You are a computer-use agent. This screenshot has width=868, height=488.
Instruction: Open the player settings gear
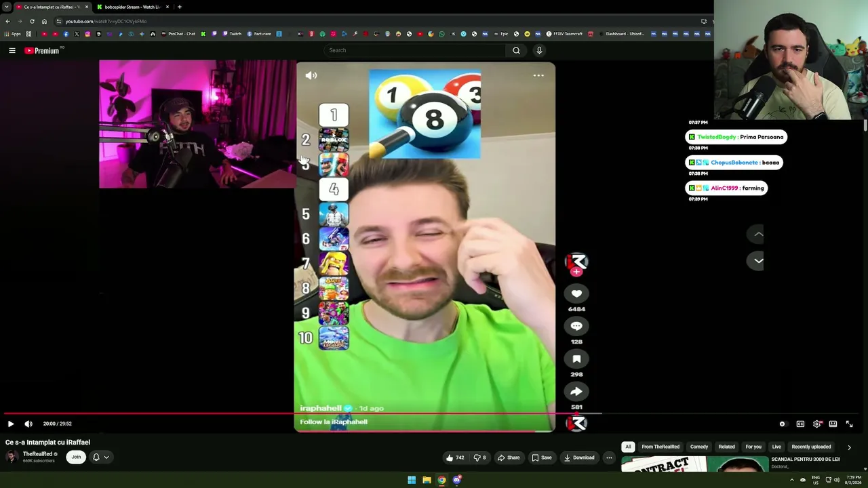click(817, 424)
